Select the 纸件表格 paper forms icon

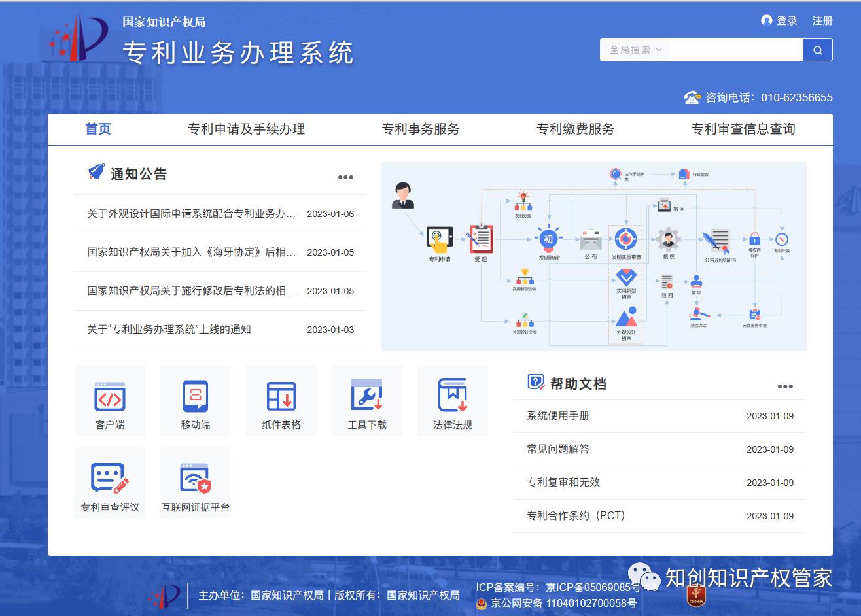tap(281, 400)
